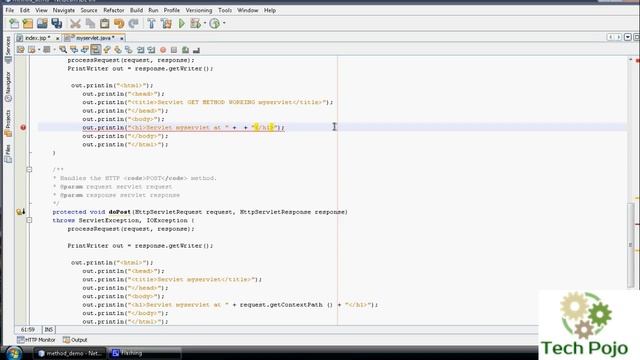This screenshot has width=640, height=360.
Task: Stop macro recording with square icon
Action: [174, 50]
